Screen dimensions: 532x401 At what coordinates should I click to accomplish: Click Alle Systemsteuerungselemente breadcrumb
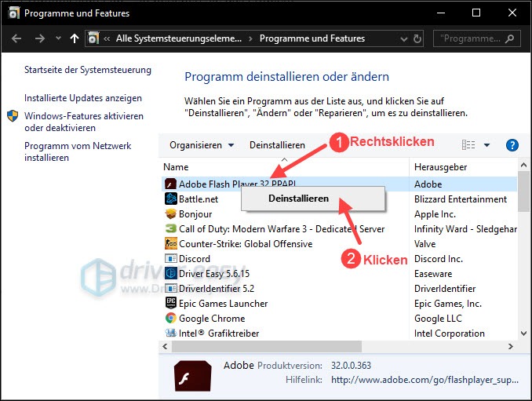(179, 38)
